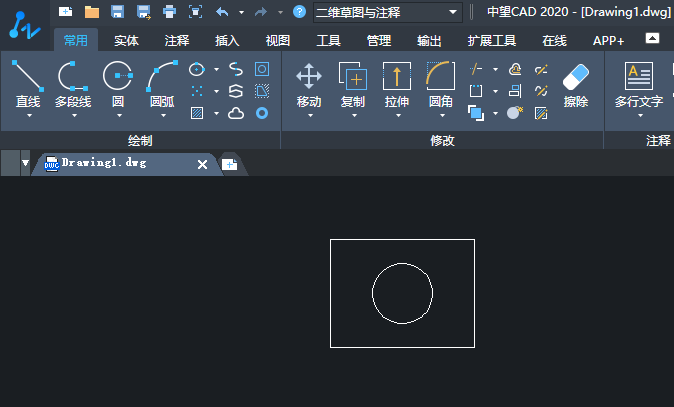Expand the hatch tool dropdown arrow
674x407 pixels.
(216, 113)
